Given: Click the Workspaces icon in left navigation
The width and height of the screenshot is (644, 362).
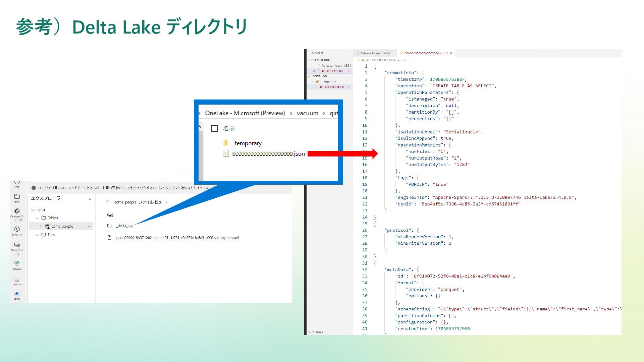Looking at the screenshot, I should tap(17, 245).
